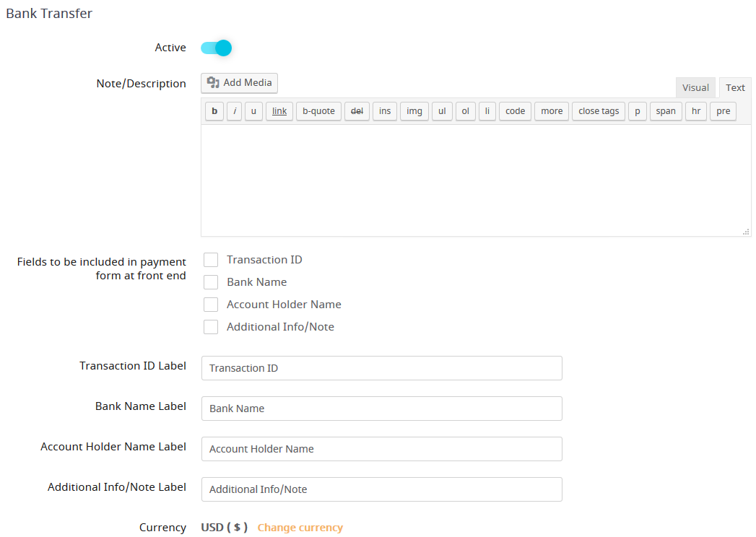Check the Account Holder Name checkbox
Image resolution: width=756 pixels, height=537 pixels.
(211, 305)
